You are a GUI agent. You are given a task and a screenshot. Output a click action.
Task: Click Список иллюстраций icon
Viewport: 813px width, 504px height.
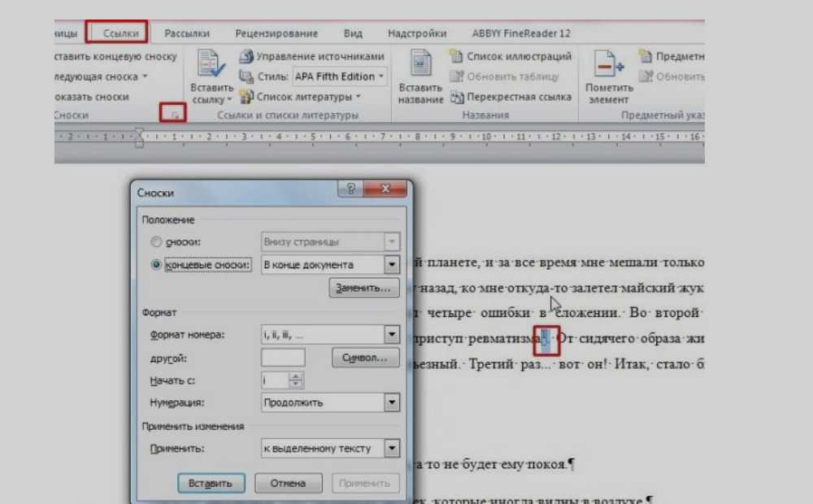pos(457,57)
